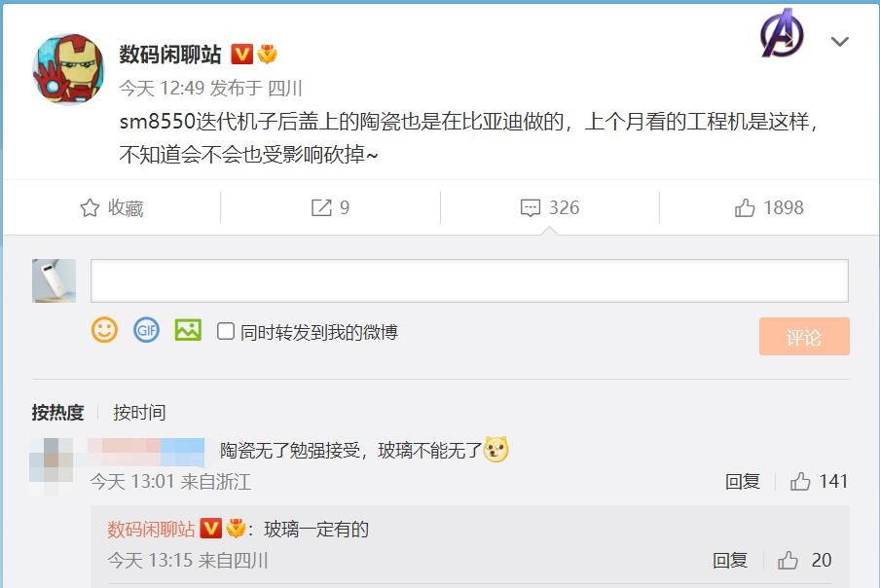Attach a picture with the image icon
This screenshot has height=588, width=880.
point(188,330)
